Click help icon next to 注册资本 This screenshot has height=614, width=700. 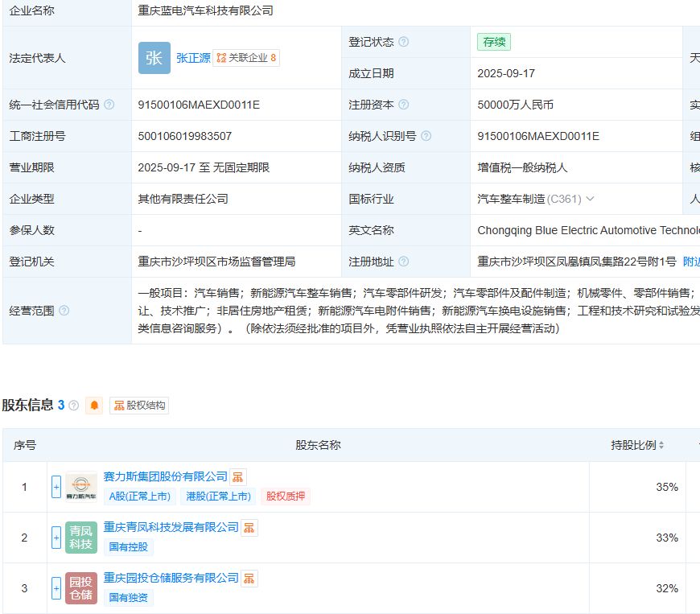pyautogui.click(x=403, y=105)
